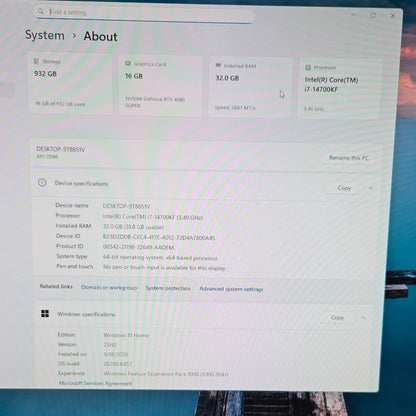
Task: Click the Graphics Card icon
Action: 128,63
